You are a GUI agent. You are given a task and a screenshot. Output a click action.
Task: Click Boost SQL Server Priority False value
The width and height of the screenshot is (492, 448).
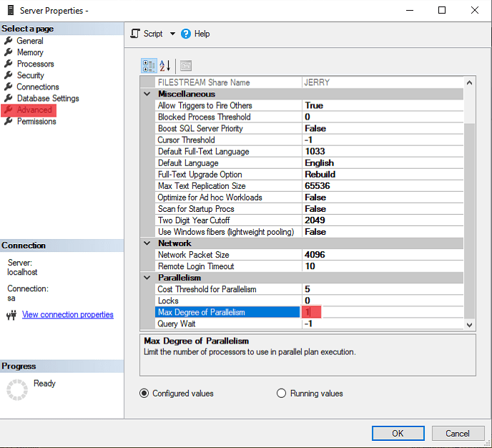315,128
